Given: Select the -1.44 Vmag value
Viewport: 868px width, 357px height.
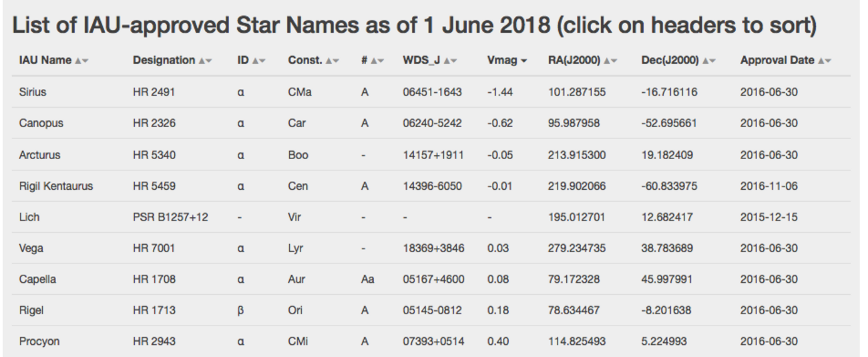Looking at the screenshot, I should [500, 92].
